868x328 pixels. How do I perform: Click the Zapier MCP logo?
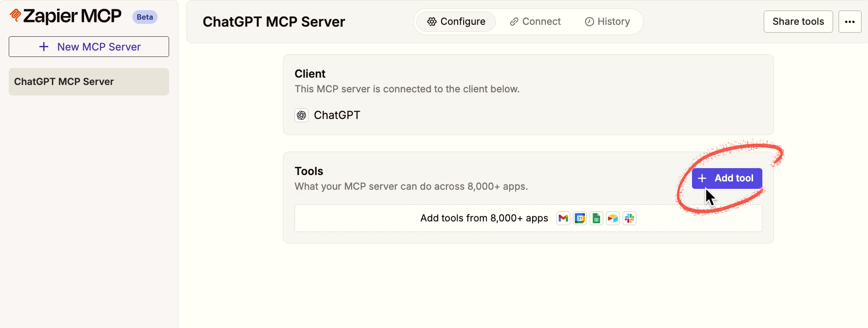66,16
